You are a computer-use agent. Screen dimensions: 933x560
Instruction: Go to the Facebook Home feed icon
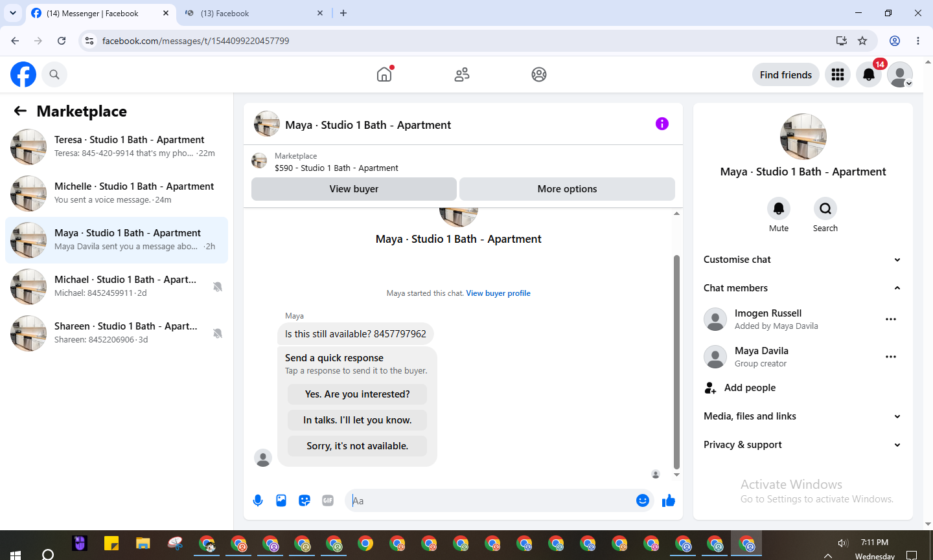385,74
